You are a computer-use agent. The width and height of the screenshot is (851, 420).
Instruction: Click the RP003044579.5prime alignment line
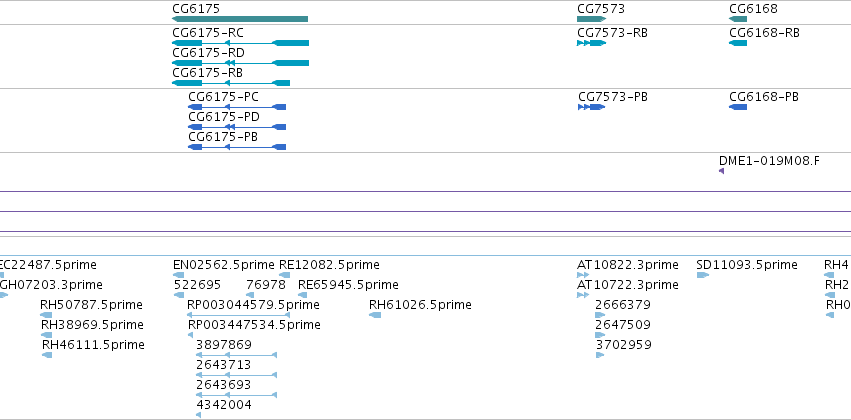point(238,315)
